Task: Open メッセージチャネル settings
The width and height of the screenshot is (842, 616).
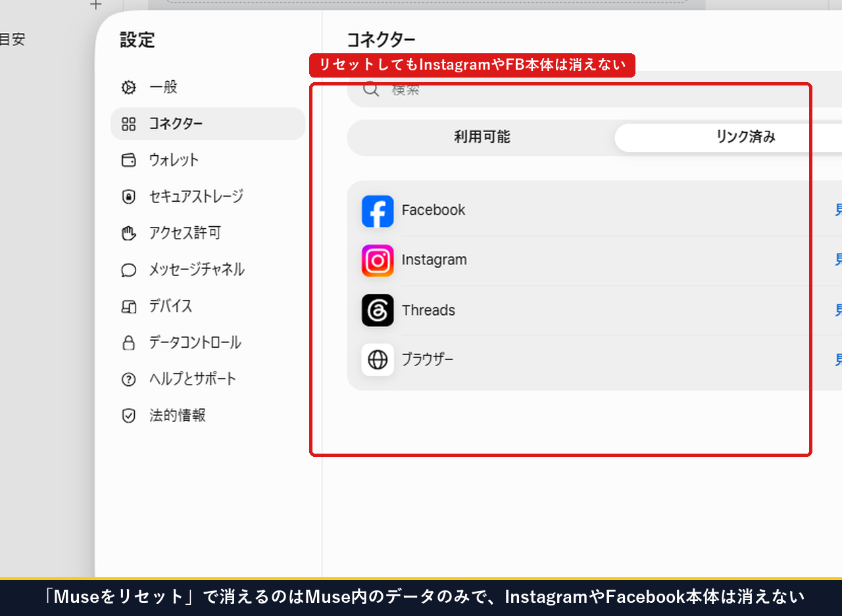Action: coord(208,270)
